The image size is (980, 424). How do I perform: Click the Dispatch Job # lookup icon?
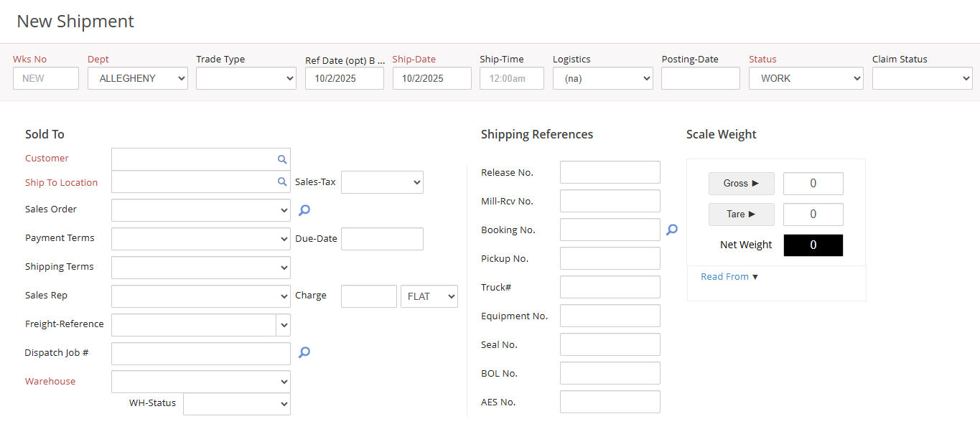[x=304, y=352]
